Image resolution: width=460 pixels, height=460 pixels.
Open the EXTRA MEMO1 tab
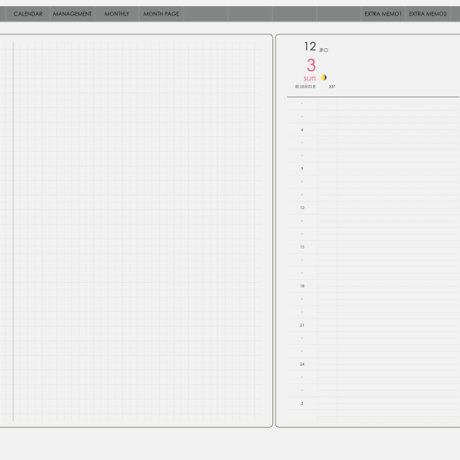[383, 14]
